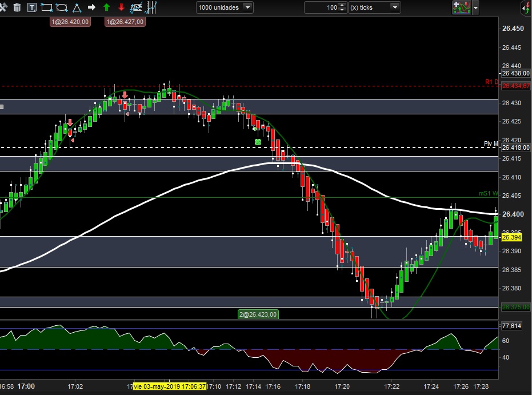Click the 77,614 indicator value tag
Viewport: 532px width, 395px height.
point(511,326)
